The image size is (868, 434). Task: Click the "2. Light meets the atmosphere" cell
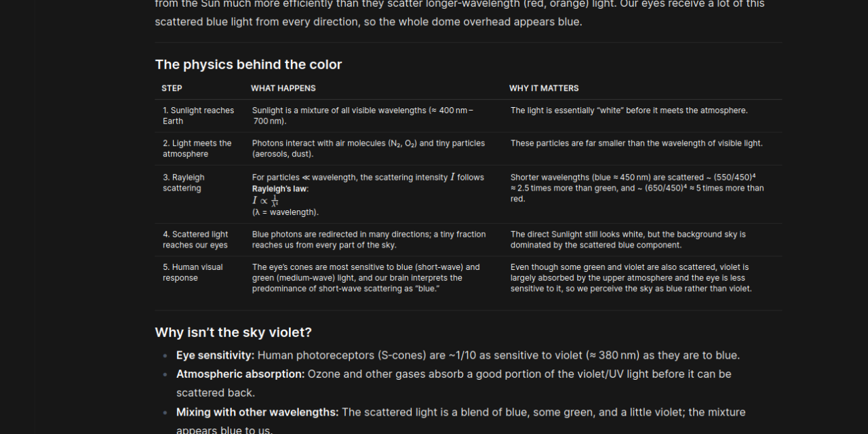tap(197, 149)
